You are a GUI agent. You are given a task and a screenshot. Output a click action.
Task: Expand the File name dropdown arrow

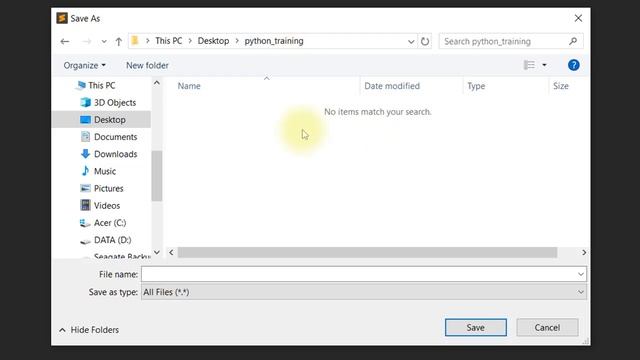(x=581, y=274)
